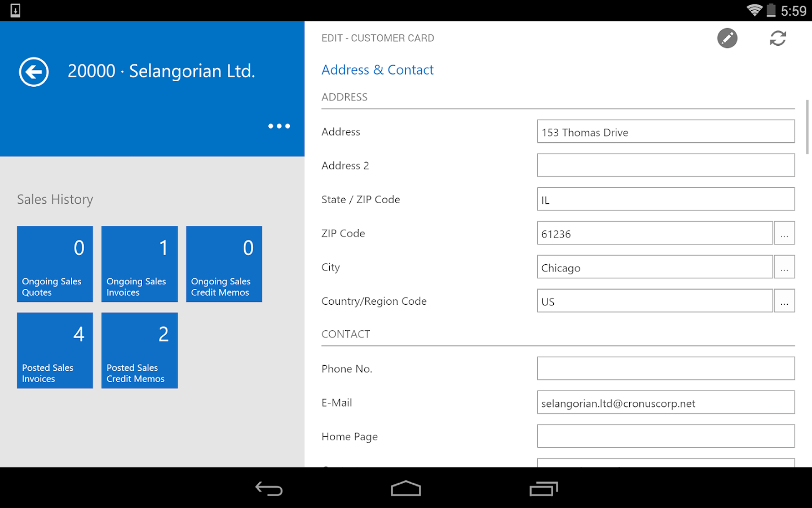Viewport: 812px width, 508px height.
Task: Open ZIP Code lookup ellipsis button
Action: click(784, 233)
